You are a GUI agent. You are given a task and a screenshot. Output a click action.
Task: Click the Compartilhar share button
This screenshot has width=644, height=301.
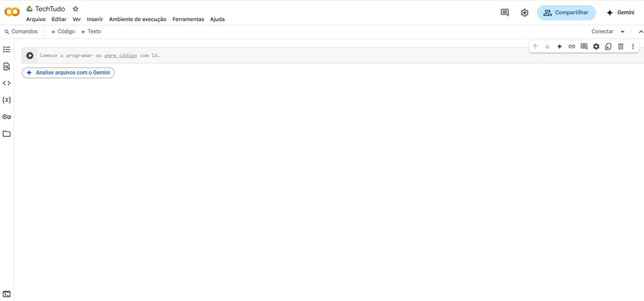[566, 12]
